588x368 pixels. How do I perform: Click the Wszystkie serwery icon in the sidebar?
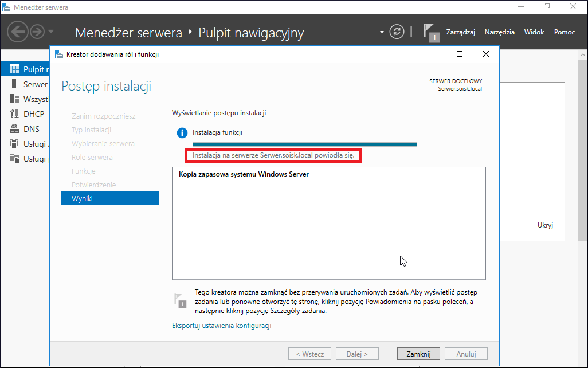(14, 99)
